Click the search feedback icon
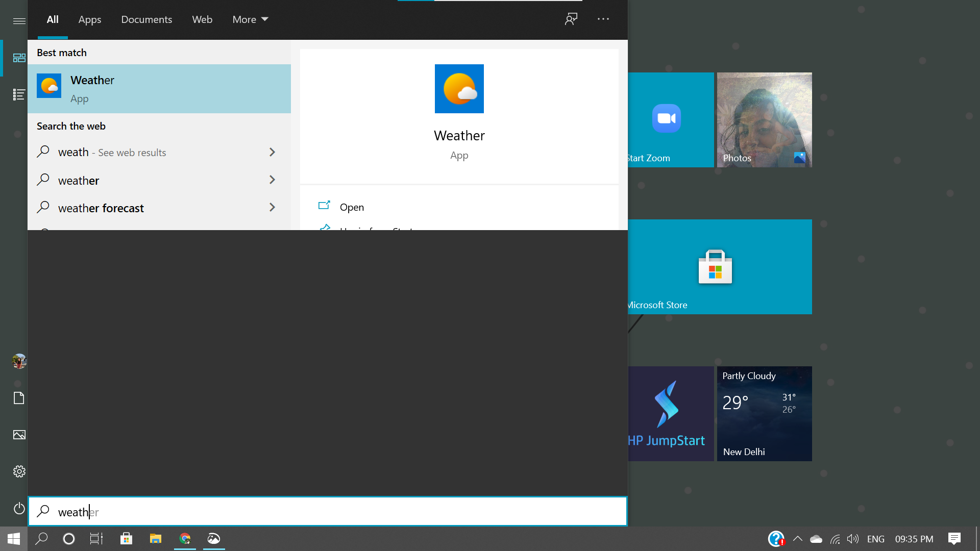The height and width of the screenshot is (551, 980). pos(571,19)
